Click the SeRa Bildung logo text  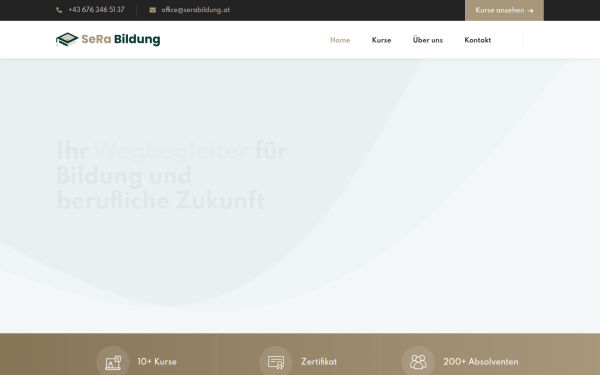(121, 39)
